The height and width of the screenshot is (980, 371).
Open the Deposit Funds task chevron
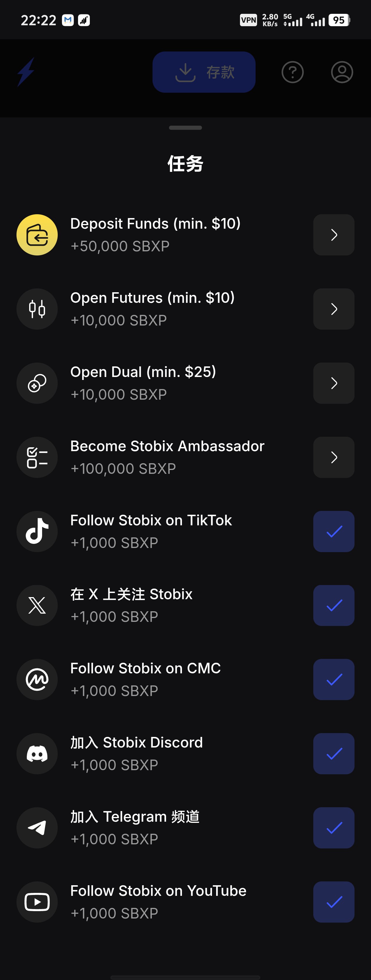334,235
